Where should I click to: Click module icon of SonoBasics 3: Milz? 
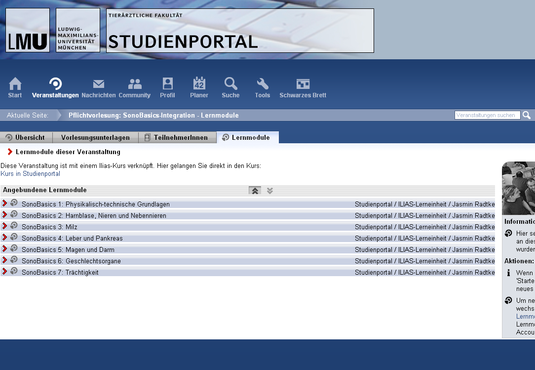[x=14, y=225]
